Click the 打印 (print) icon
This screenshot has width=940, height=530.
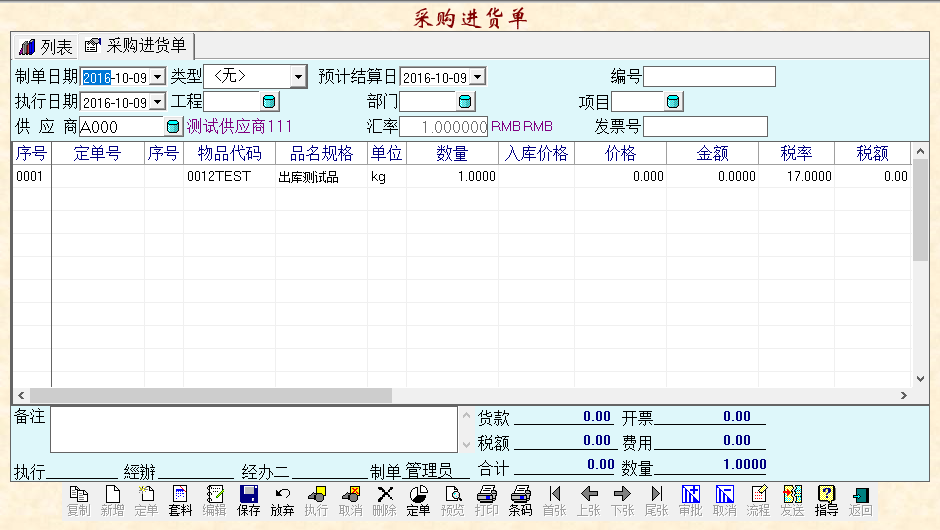click(486, 501)
